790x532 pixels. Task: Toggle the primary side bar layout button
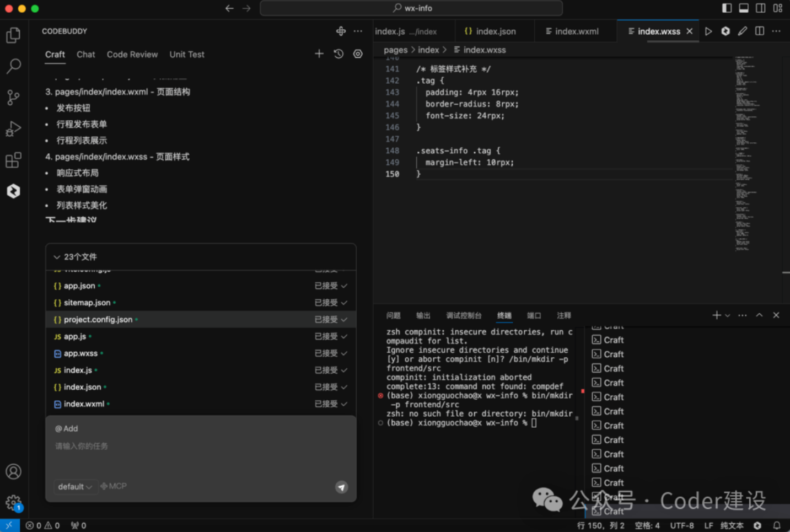[x=727, y=8]
